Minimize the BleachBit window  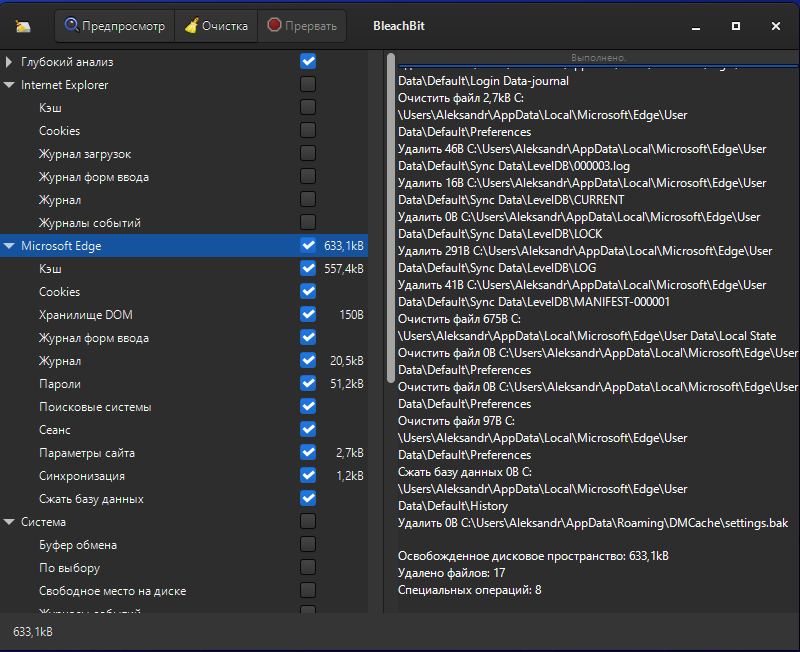pos(696,26)
